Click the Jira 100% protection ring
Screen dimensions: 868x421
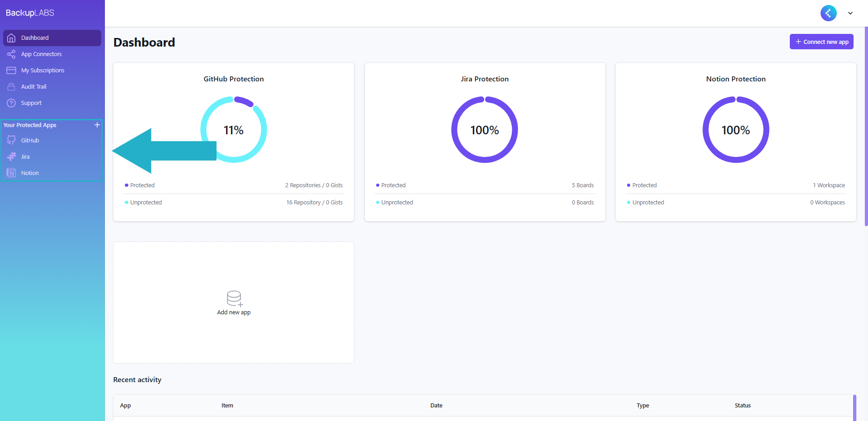(x=485, y=130)
